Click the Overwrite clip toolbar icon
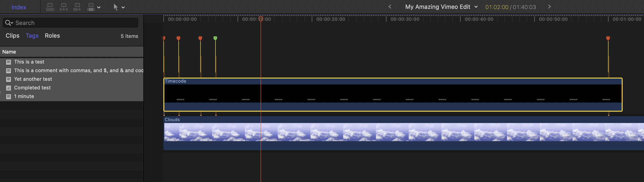644x182 pixels. tap(91, 7)
